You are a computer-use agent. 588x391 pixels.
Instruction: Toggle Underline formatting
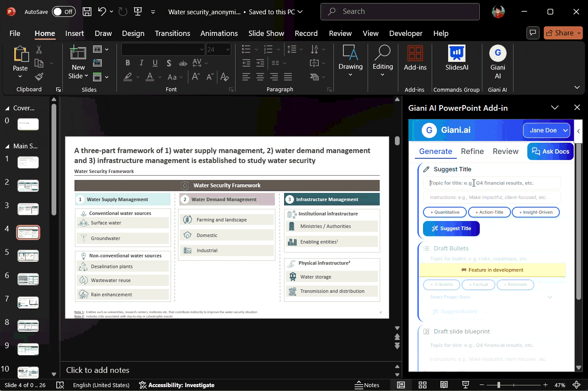coord(155,63)
